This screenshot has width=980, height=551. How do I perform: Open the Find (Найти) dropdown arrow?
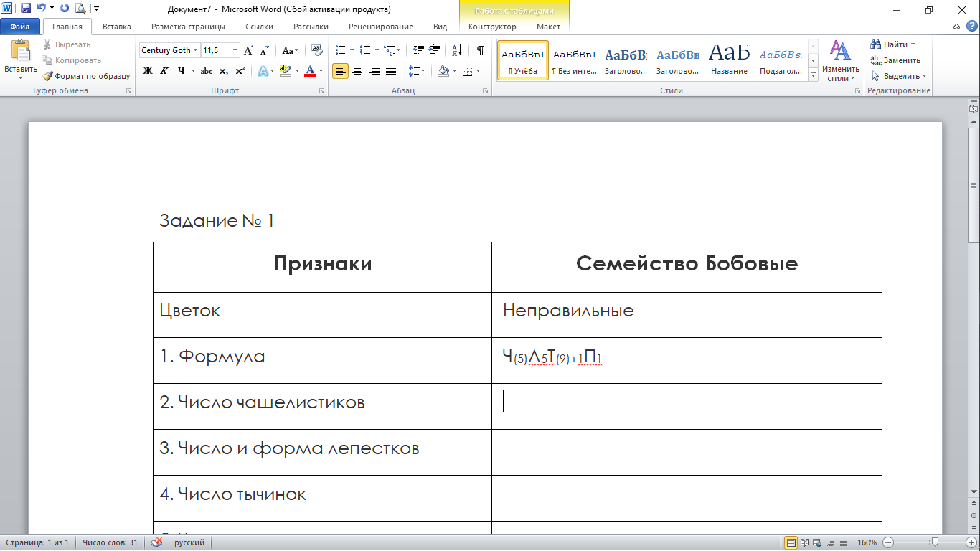click(x=913, y=44)
